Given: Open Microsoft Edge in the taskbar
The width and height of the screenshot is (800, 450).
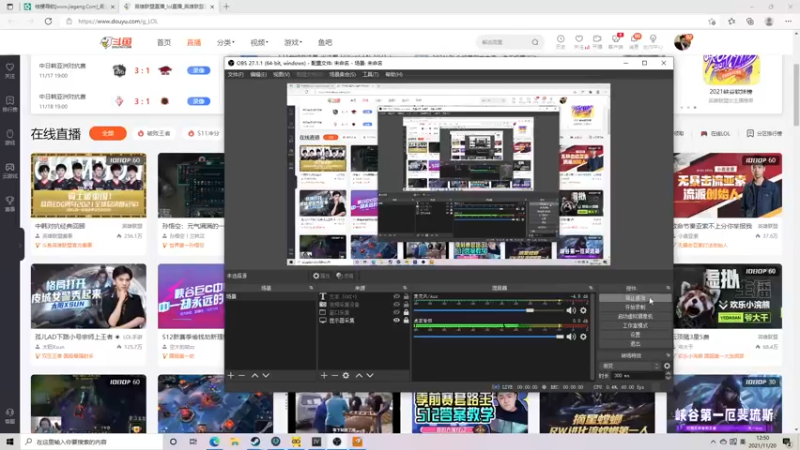Looking at the screenshot, I should coord(214,442).
